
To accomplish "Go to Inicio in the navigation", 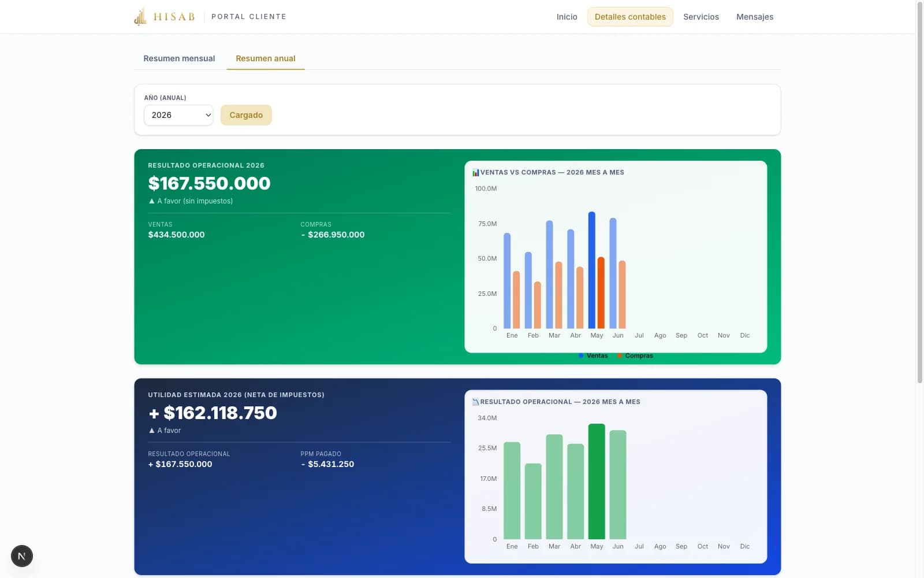I will pyautogui.click(x=567, y=17).
